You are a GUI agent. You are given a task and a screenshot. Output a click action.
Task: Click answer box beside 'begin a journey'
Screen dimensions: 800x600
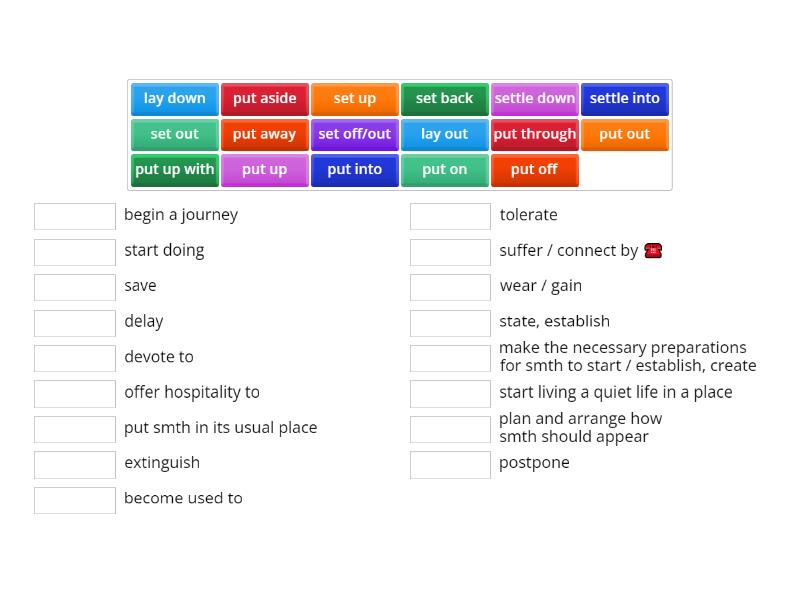click(75, 216)
